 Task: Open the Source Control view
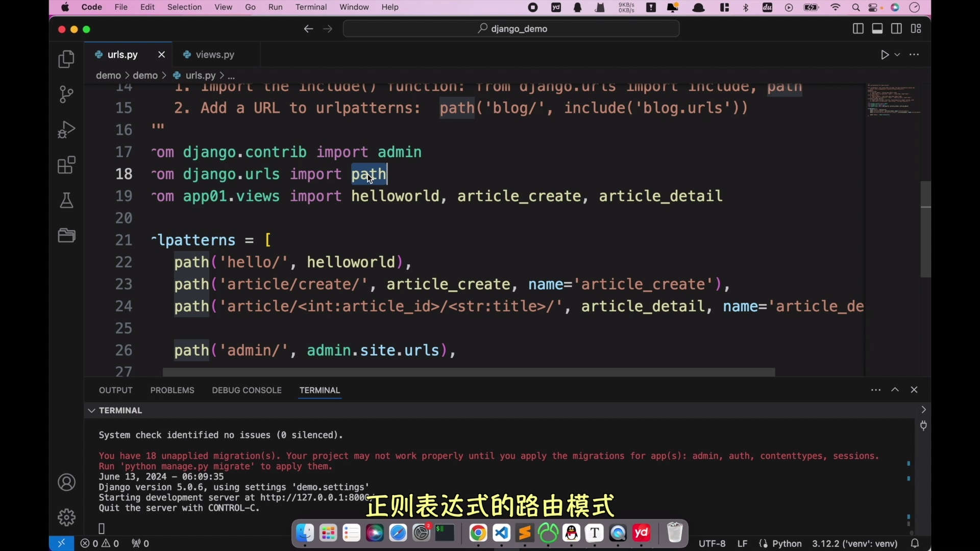point(66,94)
